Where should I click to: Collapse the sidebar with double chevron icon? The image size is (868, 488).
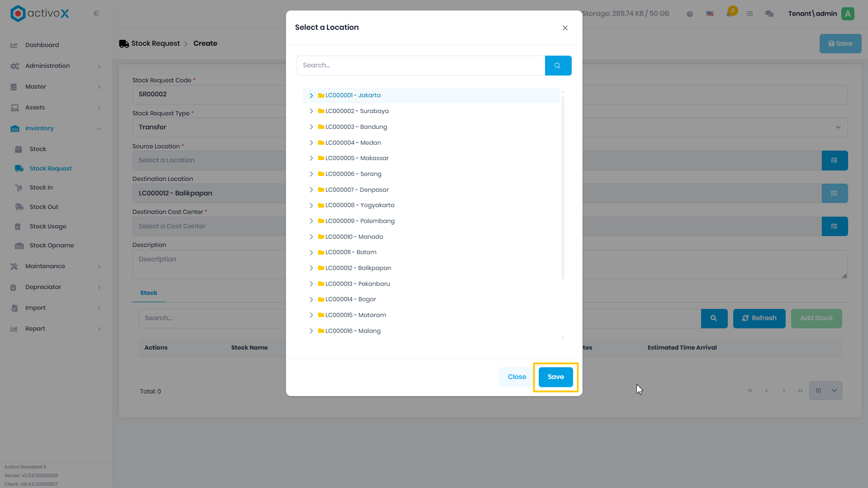tap(96, 14)
